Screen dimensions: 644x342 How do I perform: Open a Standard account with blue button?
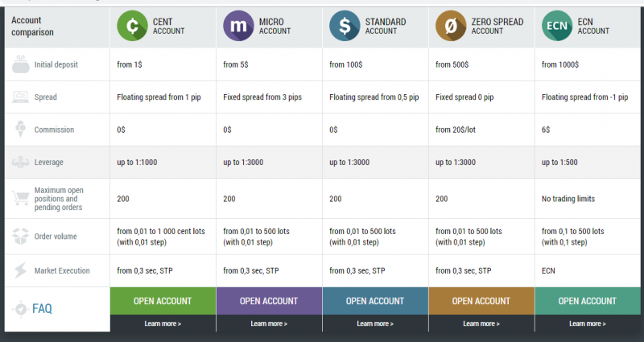pos(375,301)
